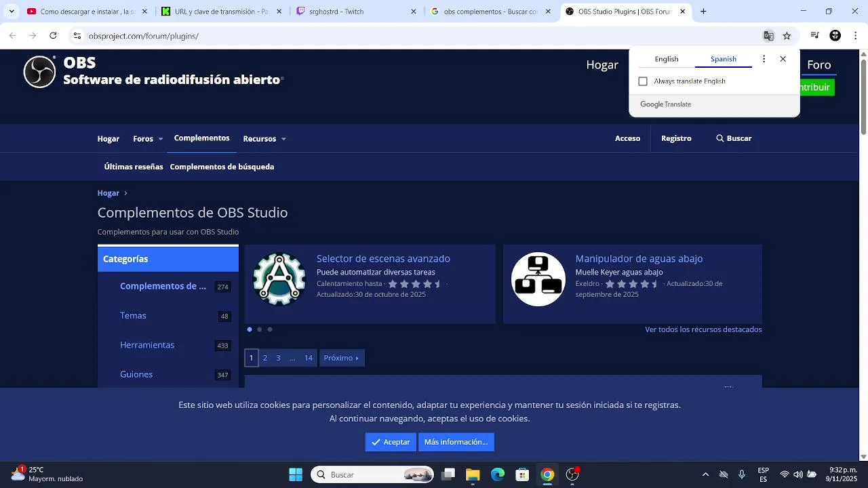Open the Chrome three-dot menu

tap(856, 36)
